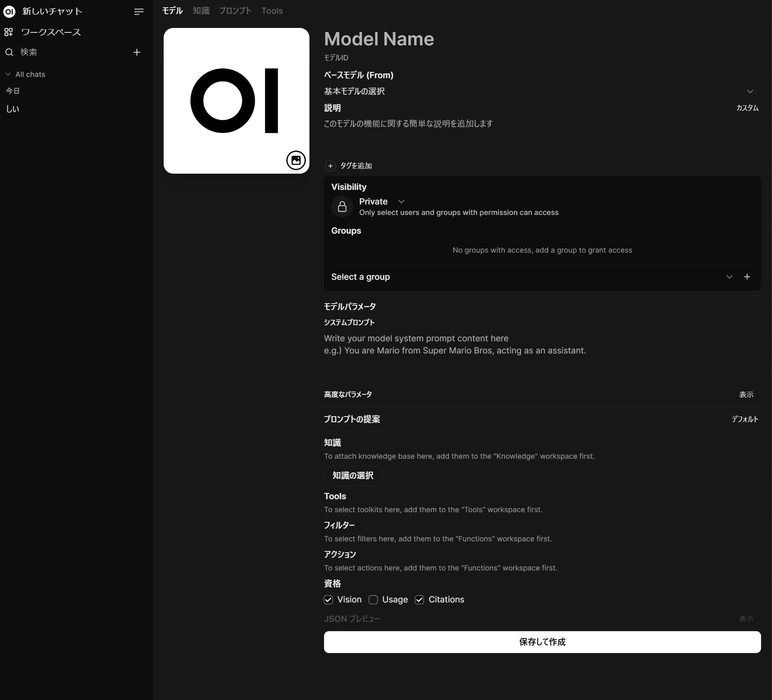
Task: Disable the Citations checkbox
Action: click(x=420, y=600)
